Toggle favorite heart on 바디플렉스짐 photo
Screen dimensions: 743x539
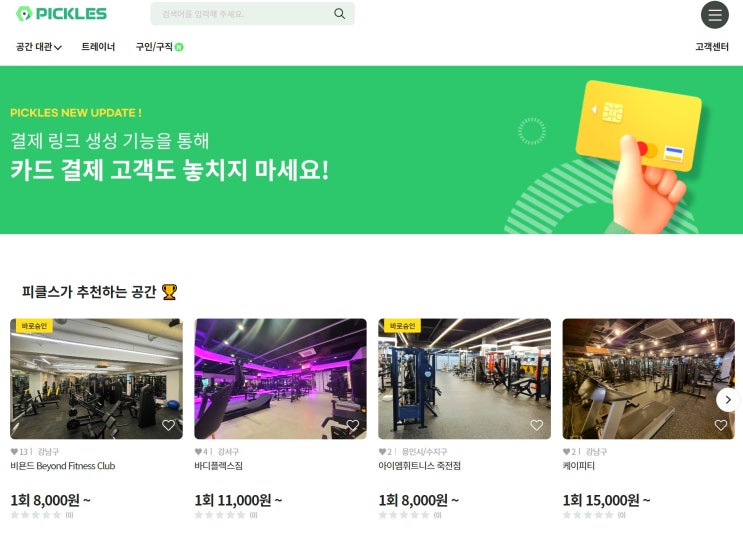click(x=353, y=425)
